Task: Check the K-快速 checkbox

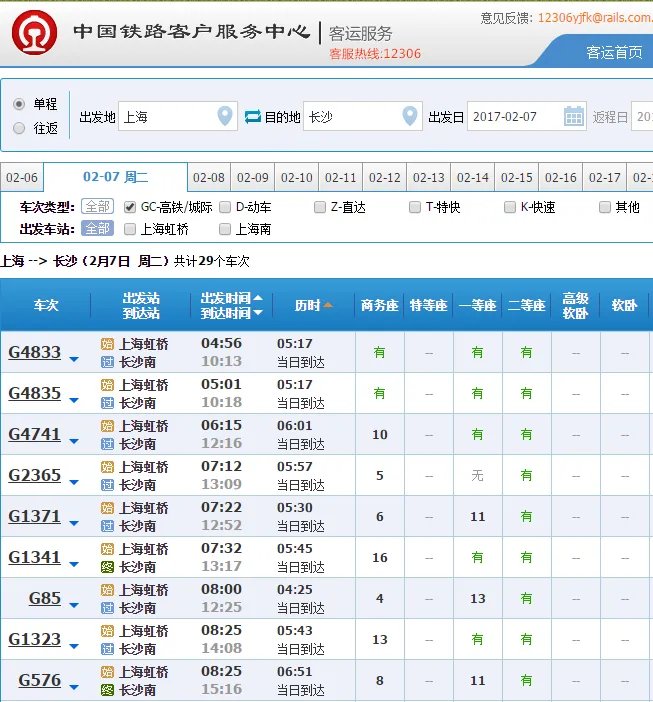Action: [510, 207]
